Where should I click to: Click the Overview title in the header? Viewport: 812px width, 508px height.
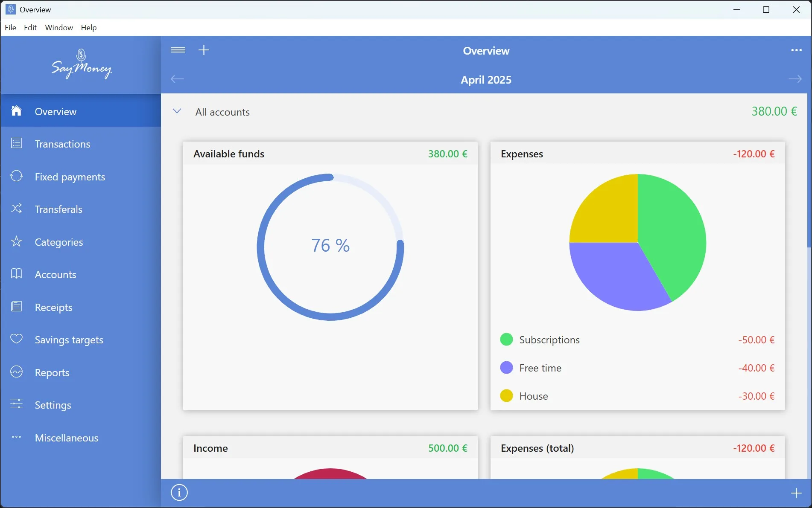tap(486, 51)
